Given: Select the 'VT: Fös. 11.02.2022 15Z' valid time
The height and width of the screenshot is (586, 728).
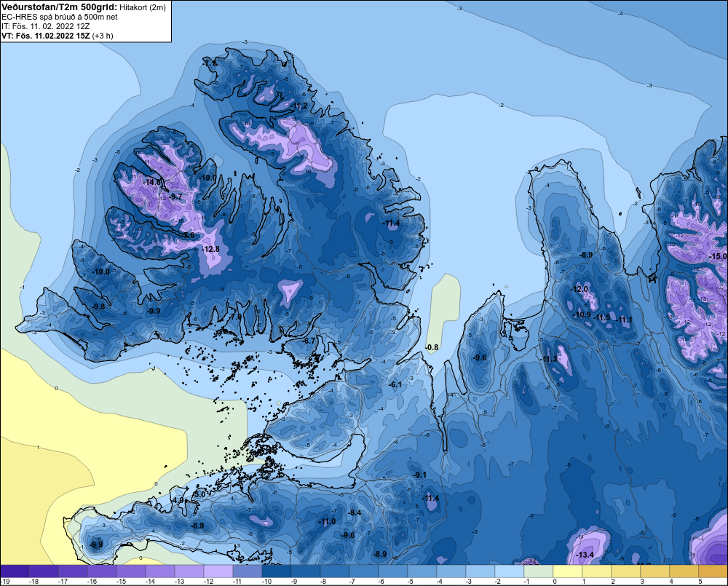Looking at the screenshot, I should pyautogui.click(x=46, y=36).
